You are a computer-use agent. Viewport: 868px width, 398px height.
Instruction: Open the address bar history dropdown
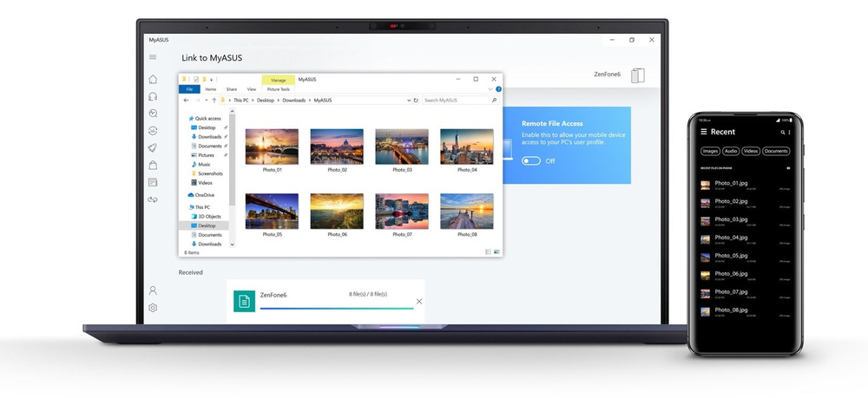(409, 100)
